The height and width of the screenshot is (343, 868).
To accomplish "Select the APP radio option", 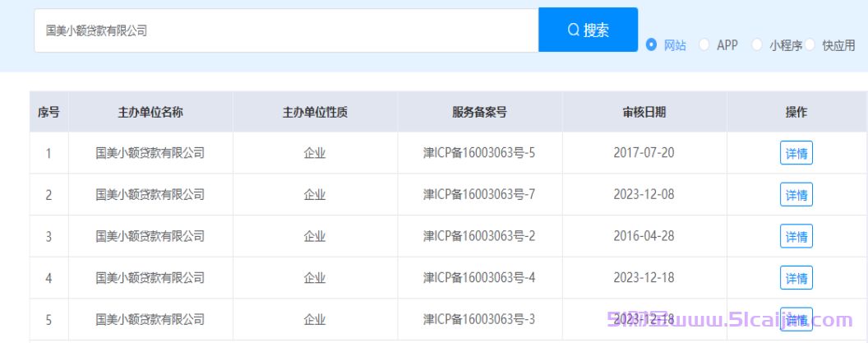I will [x=704, y=45].
